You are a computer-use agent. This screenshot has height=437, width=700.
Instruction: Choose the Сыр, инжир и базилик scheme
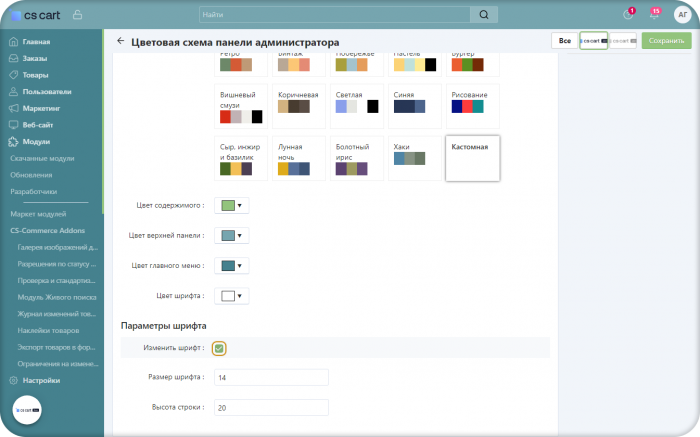pos(241,158)
